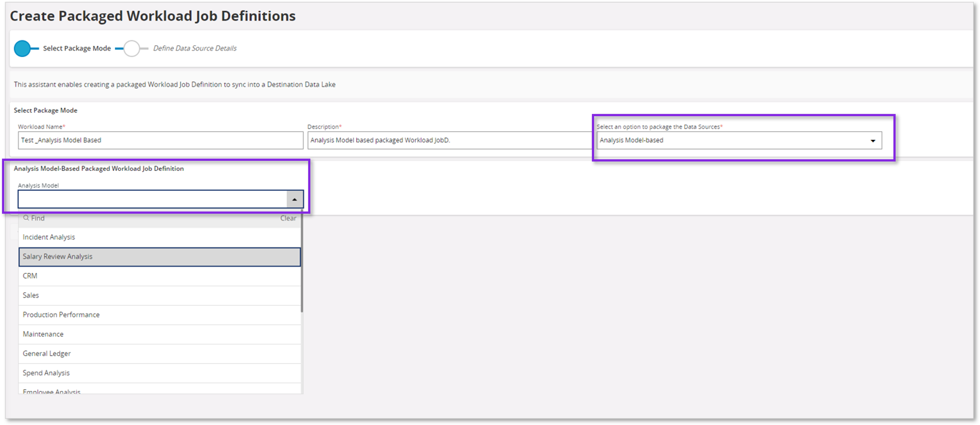This screenshot has height=425, width=980.
Task: Pick Spend Analysis option
Action: (x=159, y=373)
